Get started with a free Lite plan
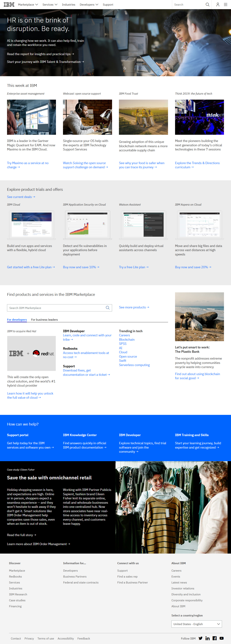 (x=31, y=267)
